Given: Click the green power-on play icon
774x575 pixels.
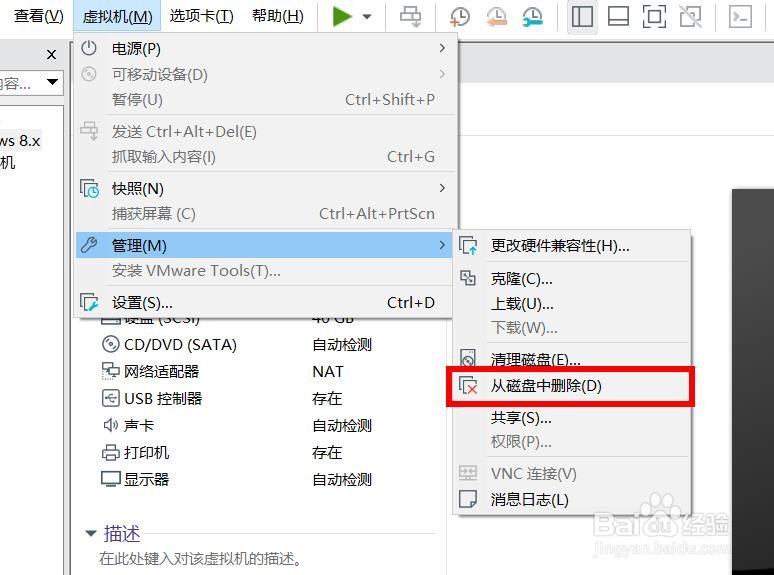Looking at the screenshot, I should [342, 16].
